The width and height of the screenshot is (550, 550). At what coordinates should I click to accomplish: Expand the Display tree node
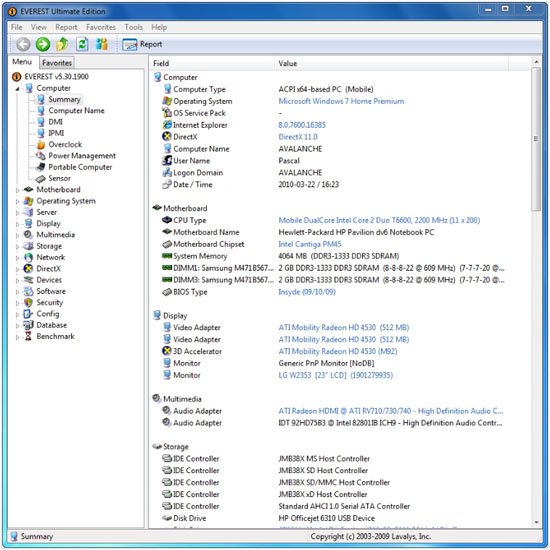click(17, 224)
